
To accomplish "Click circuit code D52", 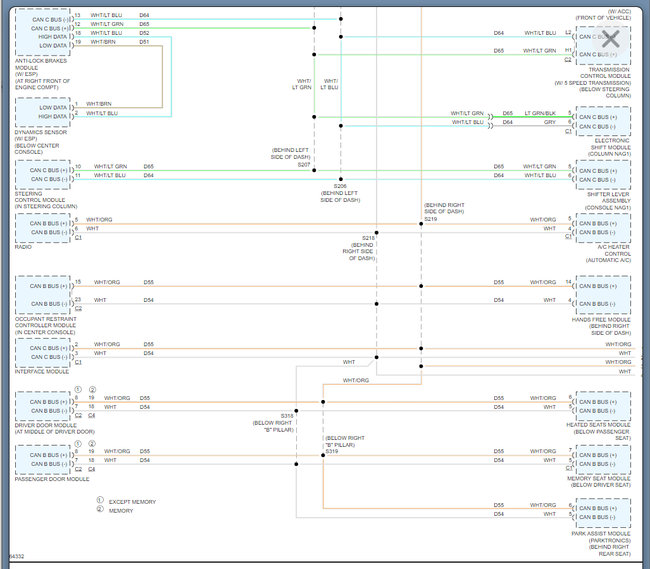I will pos(144,33).
